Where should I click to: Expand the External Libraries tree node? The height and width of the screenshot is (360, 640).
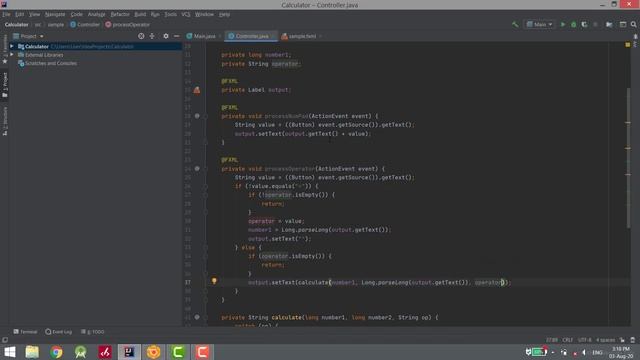click(x=12, y=55)
